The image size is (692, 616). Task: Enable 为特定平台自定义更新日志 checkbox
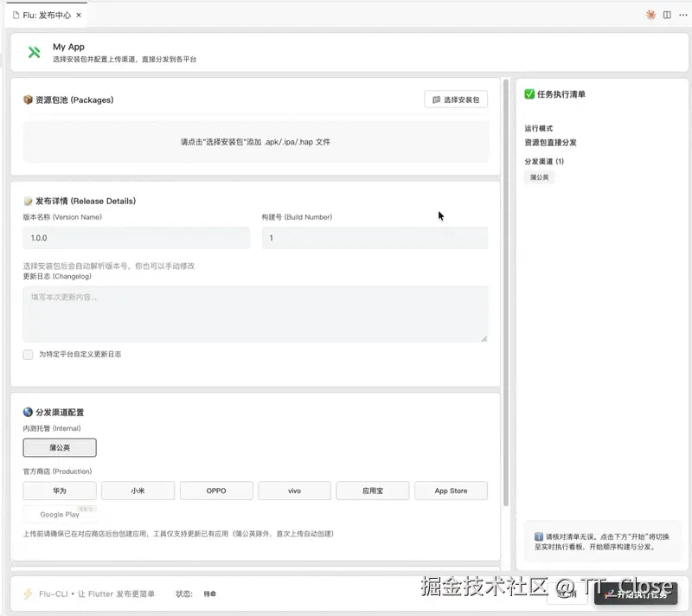pyautogui.click(x=28, y=355)
